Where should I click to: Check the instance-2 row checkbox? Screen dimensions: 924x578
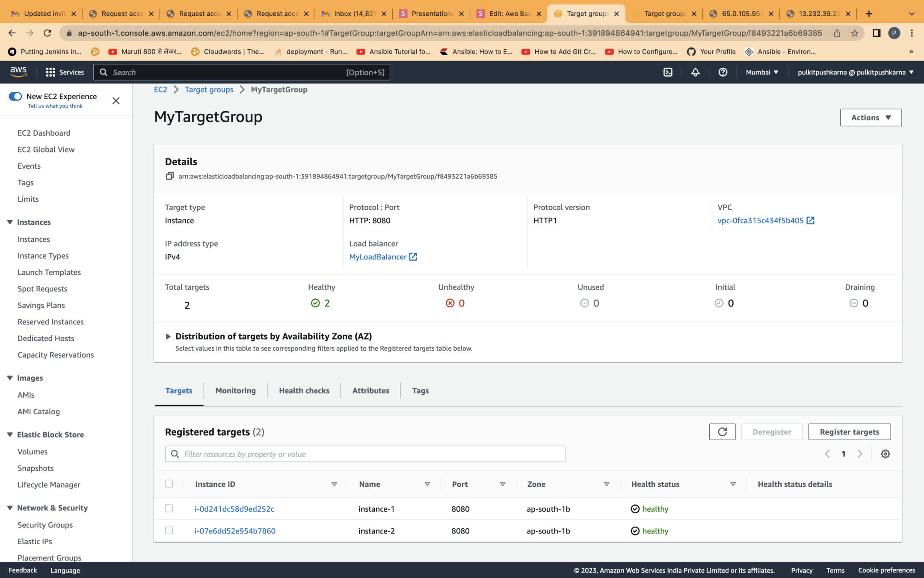[169, 530]
